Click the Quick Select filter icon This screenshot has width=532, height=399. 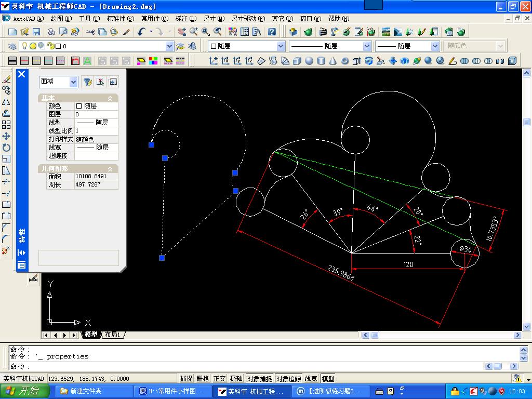(x=87, y=82)
